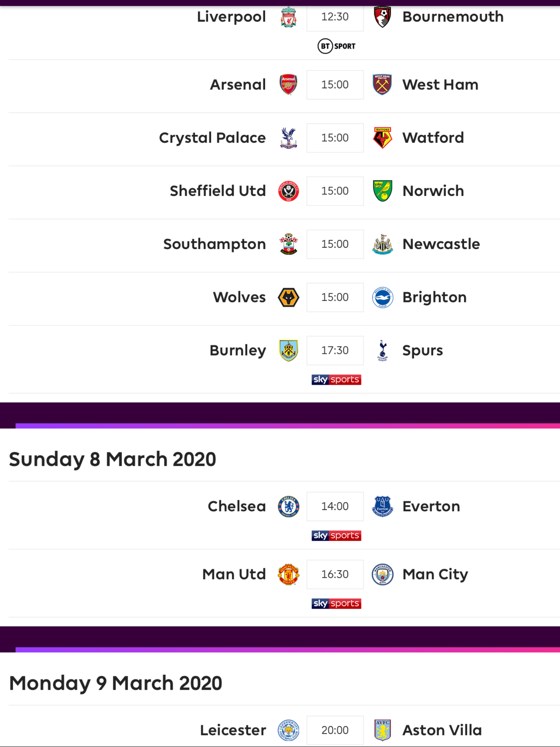Screen dimensions: 560x747
Task: Tap the Sheffield Utd badge icon
Action: 288,191
